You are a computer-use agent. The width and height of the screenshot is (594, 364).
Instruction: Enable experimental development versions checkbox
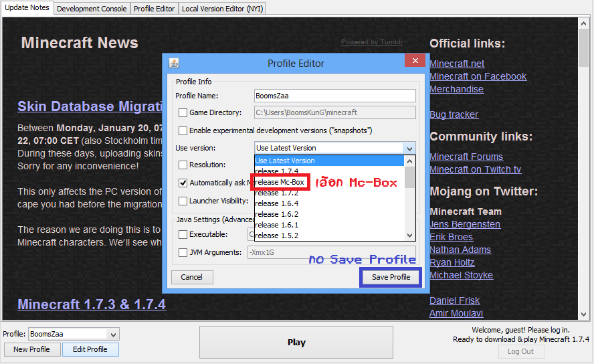pos(183,130)
